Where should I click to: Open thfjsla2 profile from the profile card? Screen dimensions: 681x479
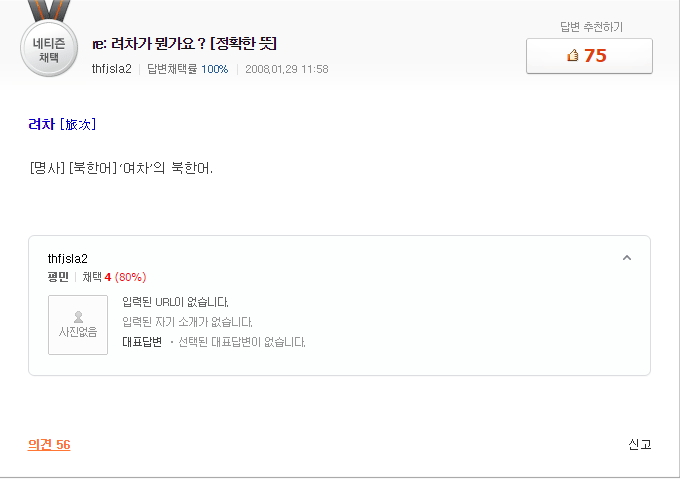coord(68,259)
